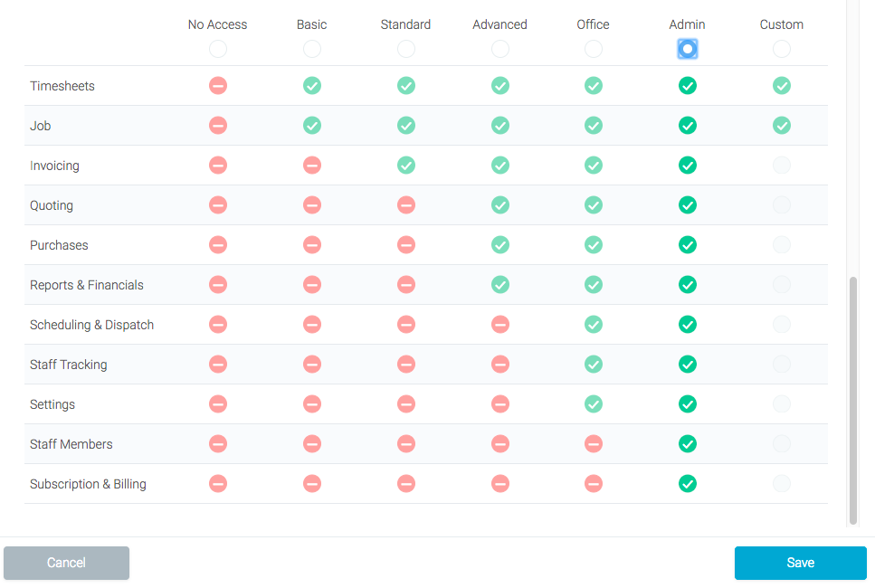
Task: Click the vertical scrollbar thumb
Action: tap(852, 401)
